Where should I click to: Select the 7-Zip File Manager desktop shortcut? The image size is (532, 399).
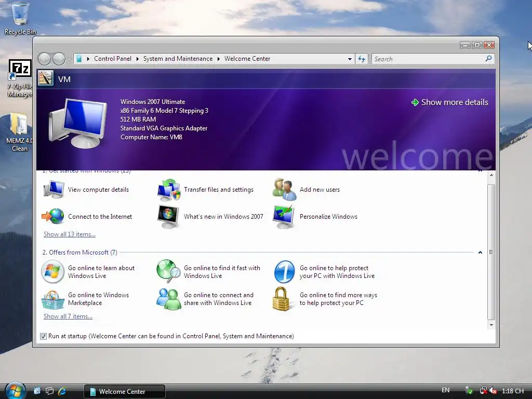(x=20, y=79)
